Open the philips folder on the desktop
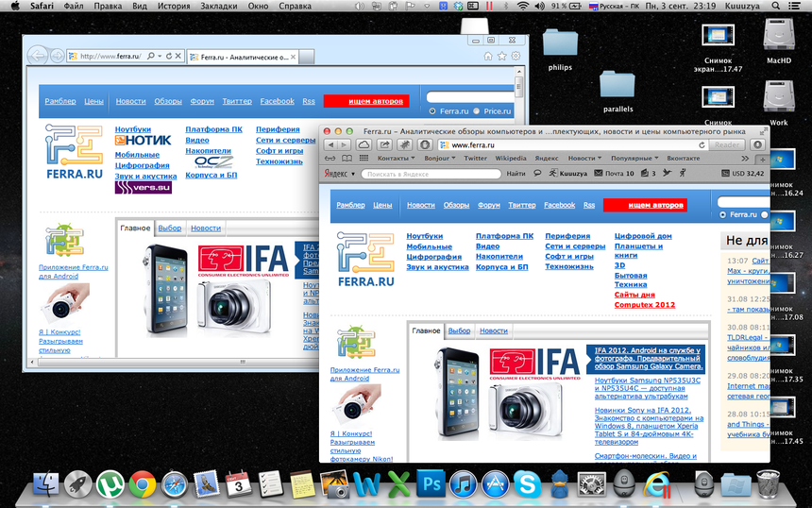The width and height of the screenshot is (812, 508). (x=560, y=50)
